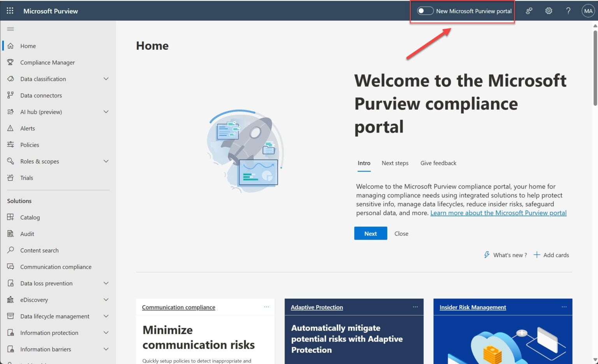Open the Audit solution

[27, 233]
